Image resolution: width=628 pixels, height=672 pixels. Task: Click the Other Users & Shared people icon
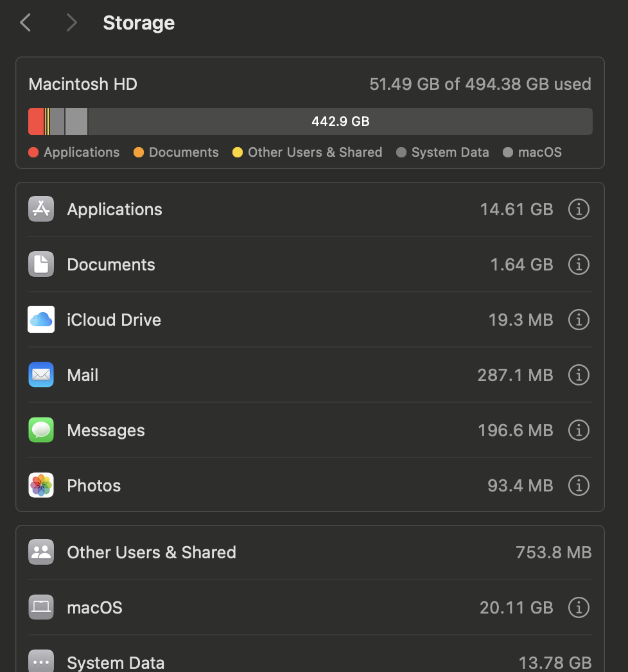coord(41,552)
